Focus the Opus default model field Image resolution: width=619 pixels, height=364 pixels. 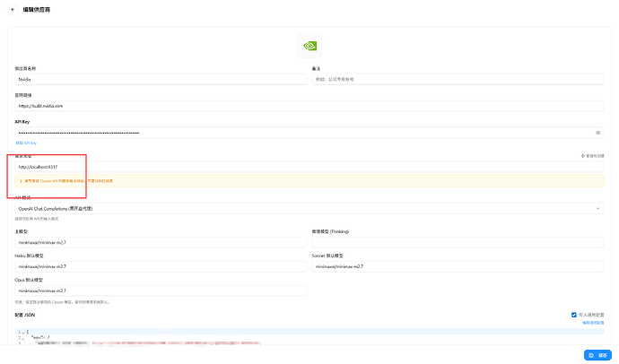(x=161, y=290)
